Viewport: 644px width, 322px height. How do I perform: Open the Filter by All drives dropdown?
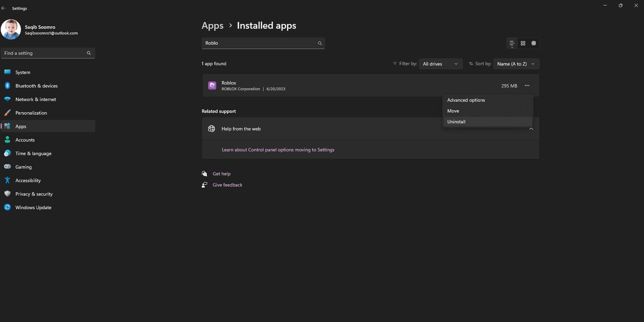[x=440, y=64]
